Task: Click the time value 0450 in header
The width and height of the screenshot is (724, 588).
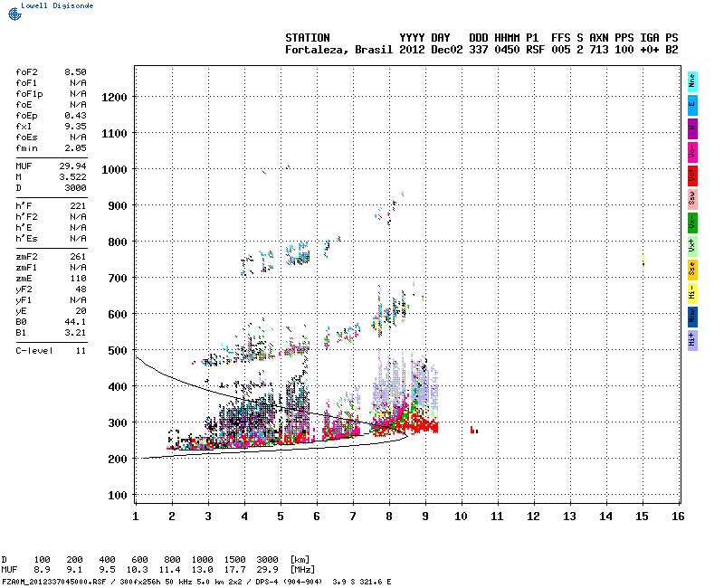Action: click(507, 50)
